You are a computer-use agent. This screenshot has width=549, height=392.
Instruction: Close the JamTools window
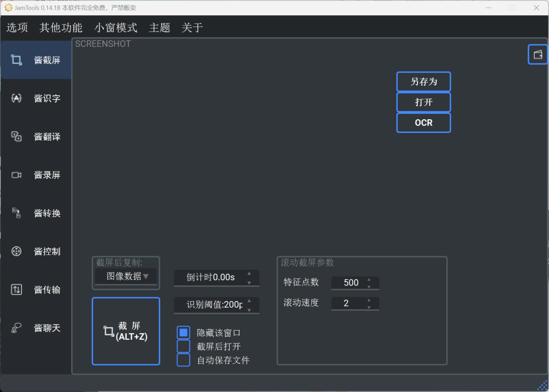pos(536,8)
